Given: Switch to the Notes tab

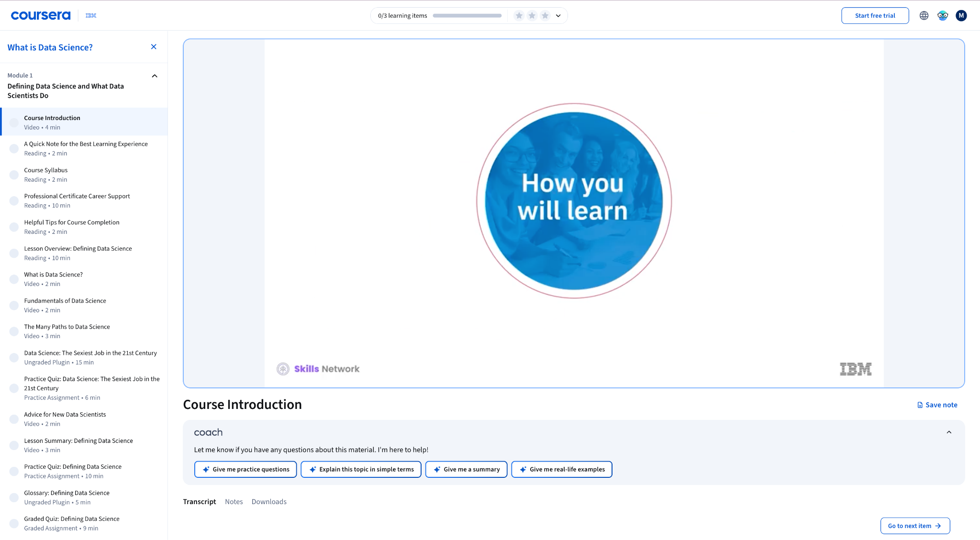Looking at the screenshot, I should tap(234, 501).
